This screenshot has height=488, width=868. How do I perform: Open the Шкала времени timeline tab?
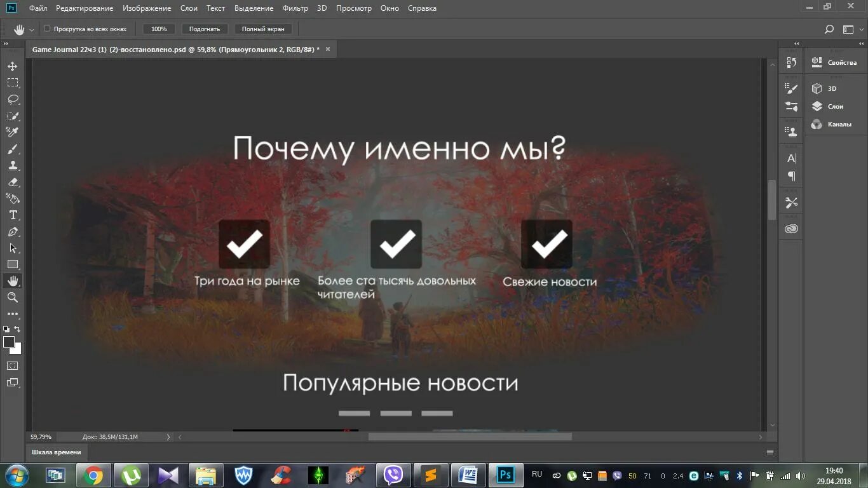coord(57,452)
